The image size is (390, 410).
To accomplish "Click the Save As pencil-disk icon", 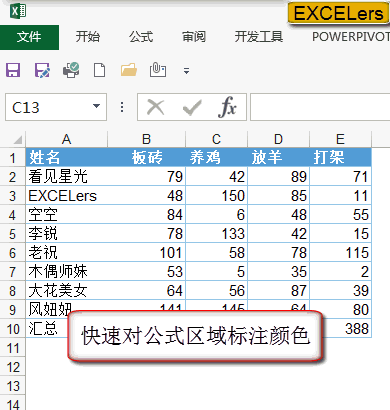I will point(42,70).
